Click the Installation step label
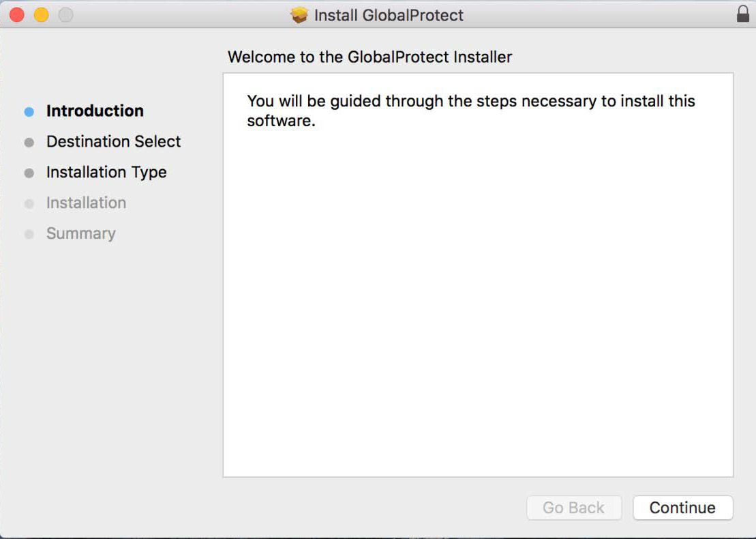 [x=86, y=203]
